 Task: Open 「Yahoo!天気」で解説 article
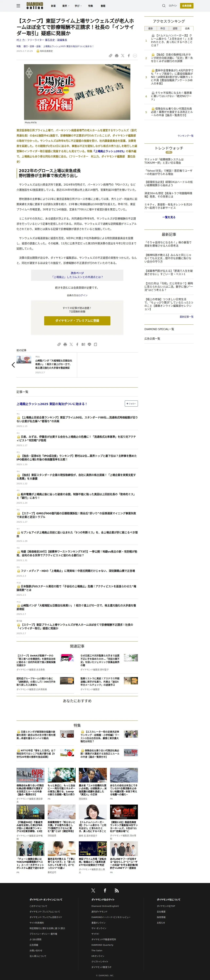(x=168, y=172)
